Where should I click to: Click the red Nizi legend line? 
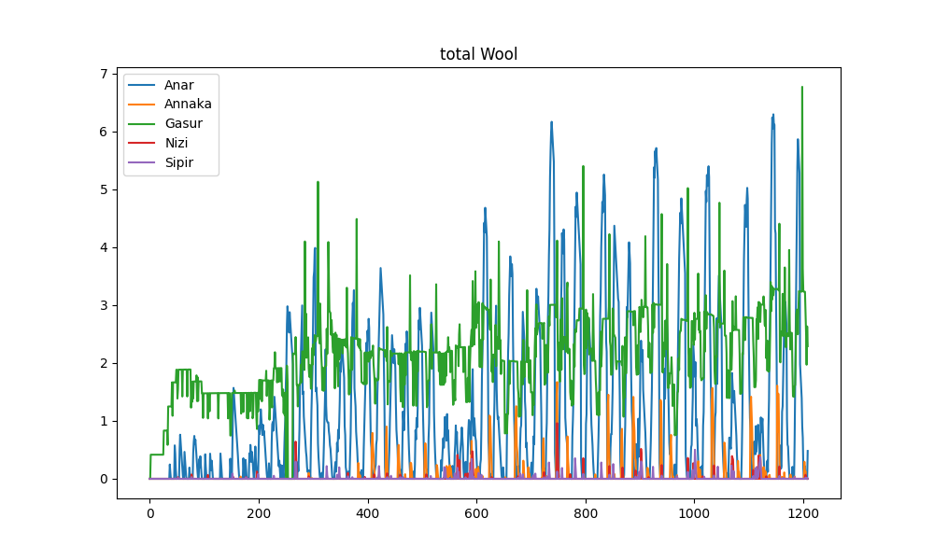click(141, 143)
